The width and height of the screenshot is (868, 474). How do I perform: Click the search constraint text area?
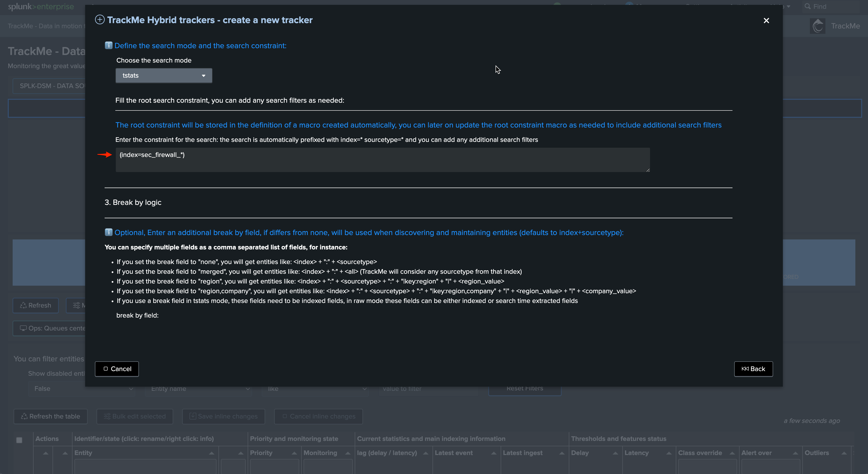pyautogui.click(x=382, y=160)
